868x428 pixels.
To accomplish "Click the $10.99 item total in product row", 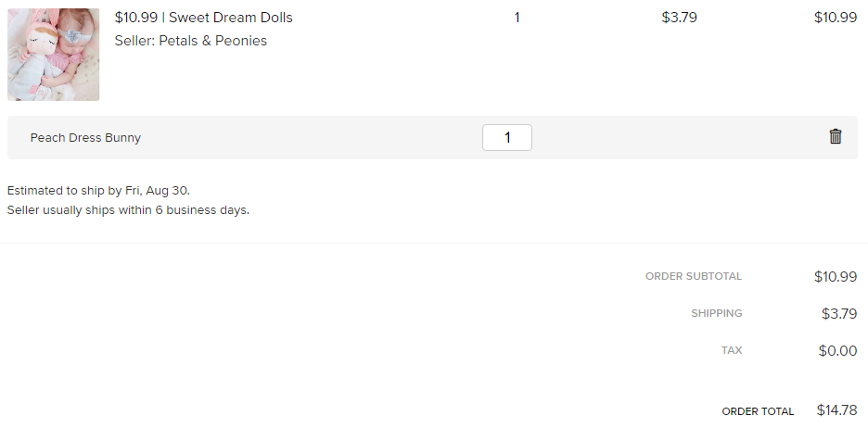I will click(836, 18).
